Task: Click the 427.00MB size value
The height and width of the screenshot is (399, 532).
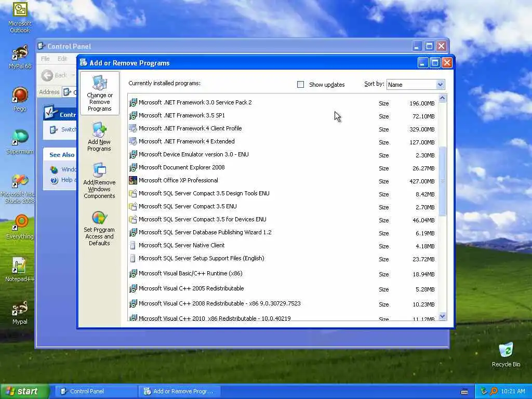Action: pyautogui.click(x=422, y=181)
